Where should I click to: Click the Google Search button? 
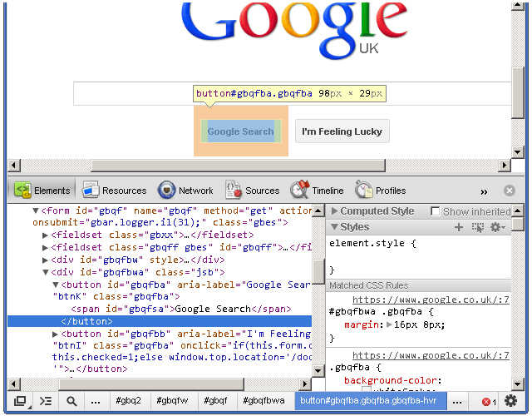pos(240,131)
